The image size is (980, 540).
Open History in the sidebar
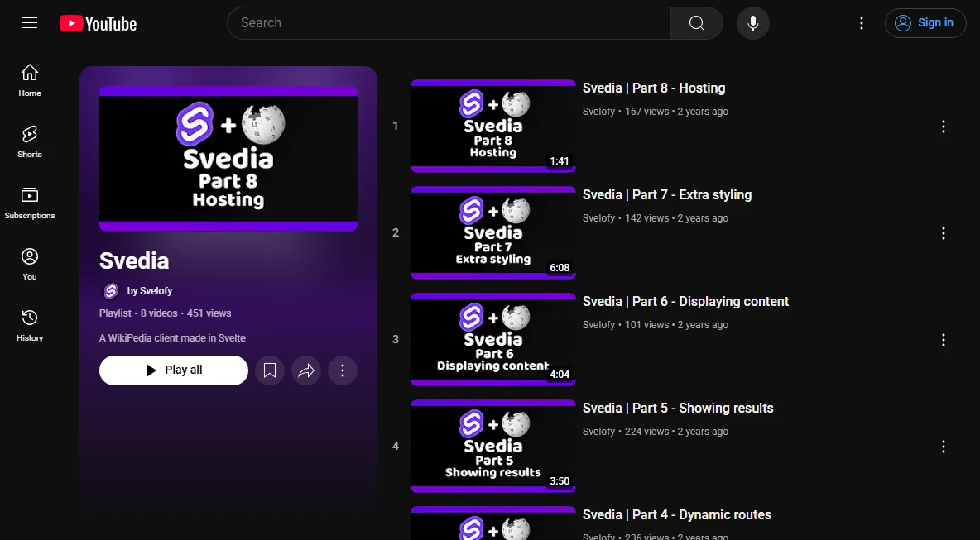[x=29, y=325]
